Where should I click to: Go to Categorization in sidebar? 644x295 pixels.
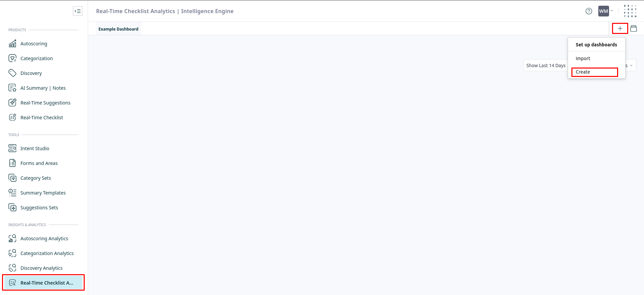pyautogui.click(x=36, y=58)
